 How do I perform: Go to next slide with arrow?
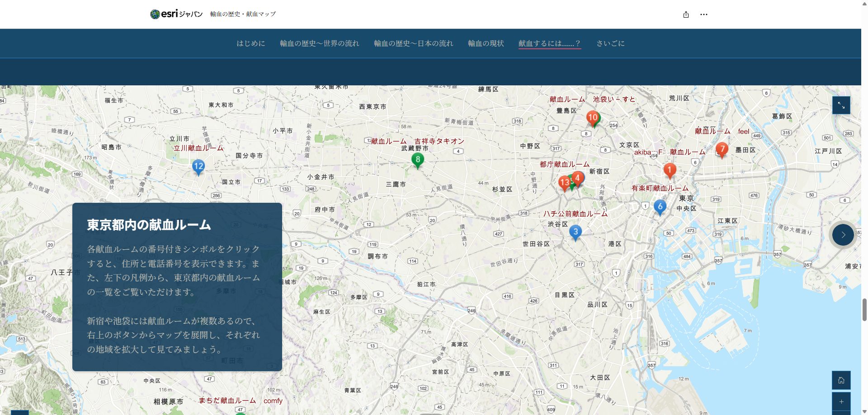click(843, 235)
